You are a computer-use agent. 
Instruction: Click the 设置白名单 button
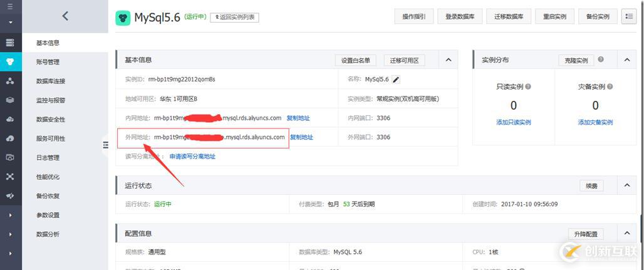[356, 60]
